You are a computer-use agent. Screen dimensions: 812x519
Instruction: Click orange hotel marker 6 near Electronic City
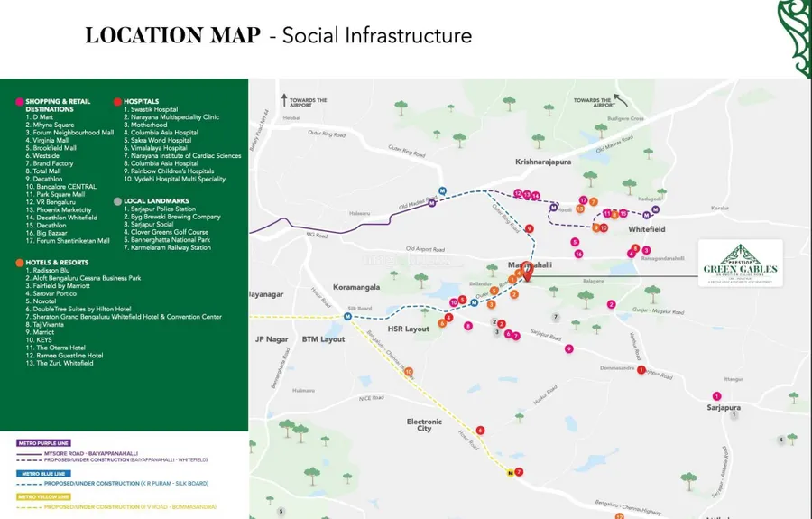tap(481, 431)
